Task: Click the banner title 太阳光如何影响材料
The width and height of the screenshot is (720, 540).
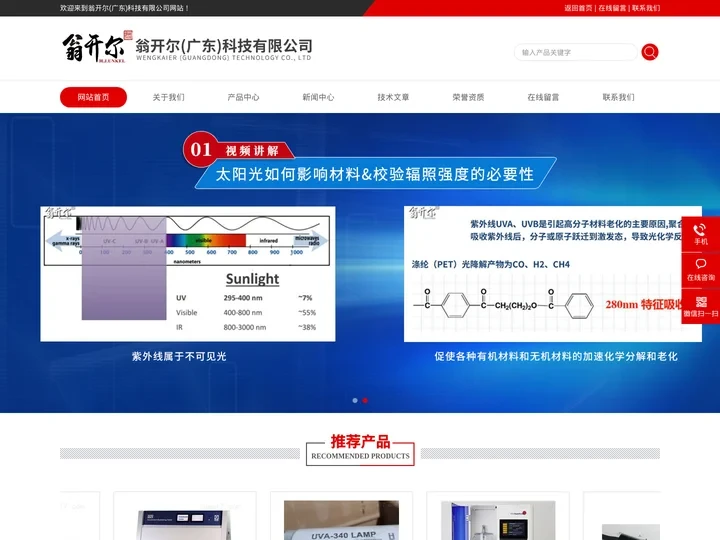Action: [x=375, y=174]
